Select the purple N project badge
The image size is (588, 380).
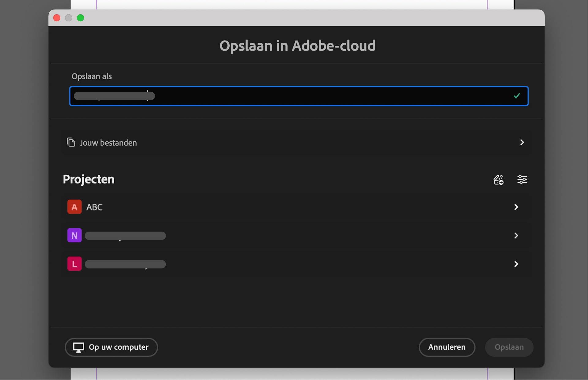click(74, 235)
